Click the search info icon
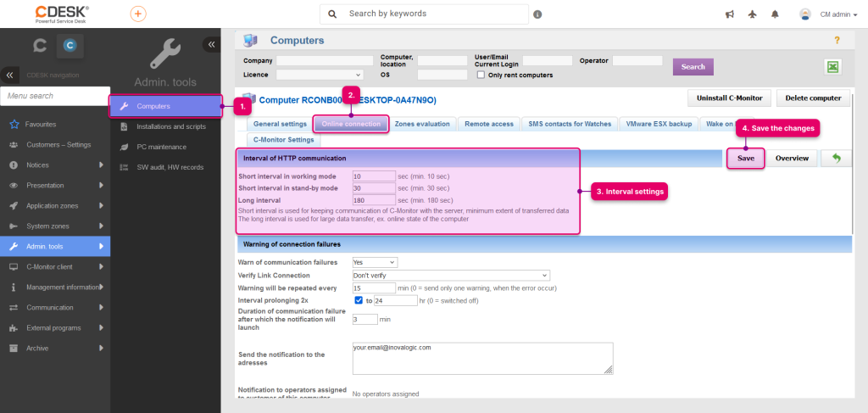The height and width of the screenshot is (413, 868). (537, 14)
